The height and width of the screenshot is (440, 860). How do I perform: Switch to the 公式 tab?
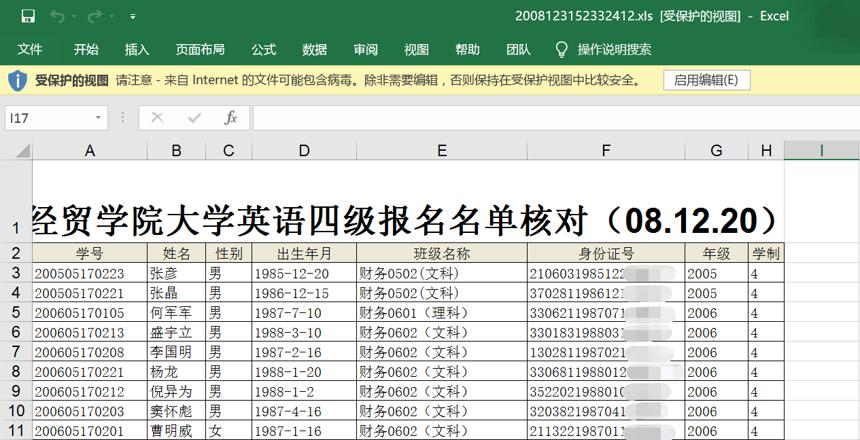pos(263,49)
